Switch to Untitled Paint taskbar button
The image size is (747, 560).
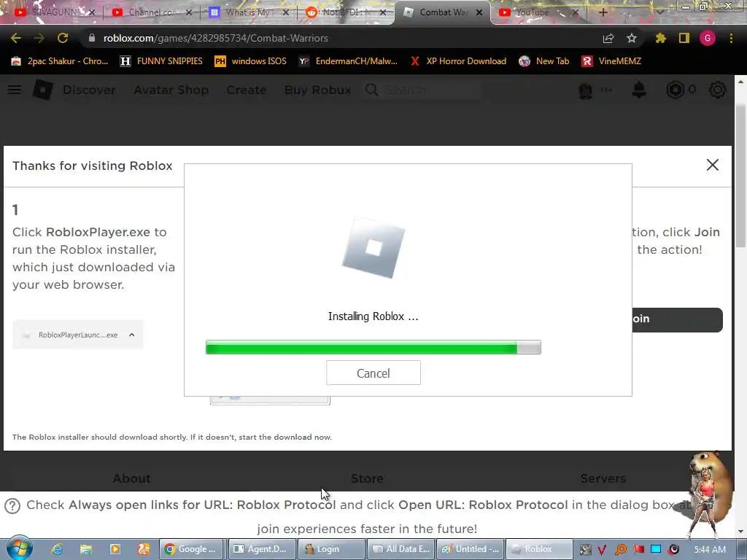471,549
